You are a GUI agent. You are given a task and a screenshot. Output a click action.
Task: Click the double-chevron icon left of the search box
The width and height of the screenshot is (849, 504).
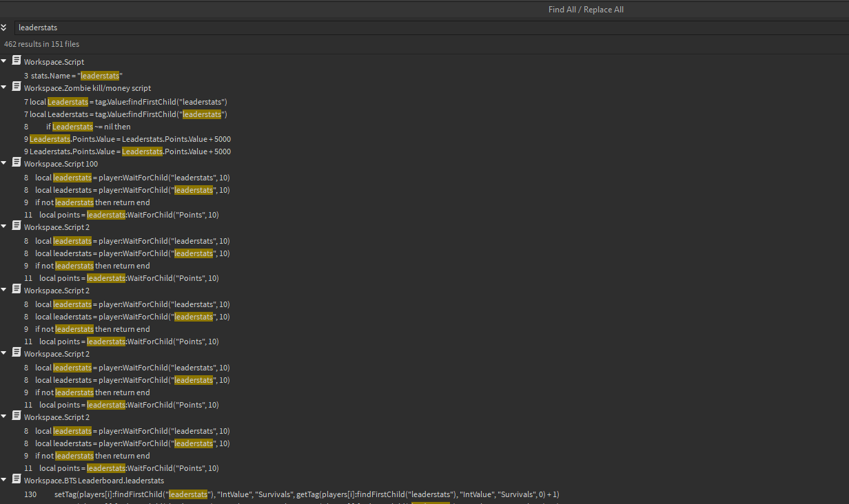point(5,27)
